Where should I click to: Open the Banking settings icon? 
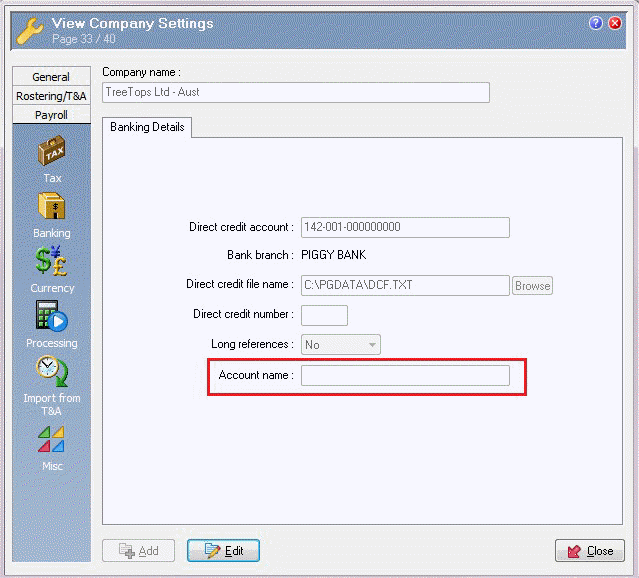click(x=52, y=206)
